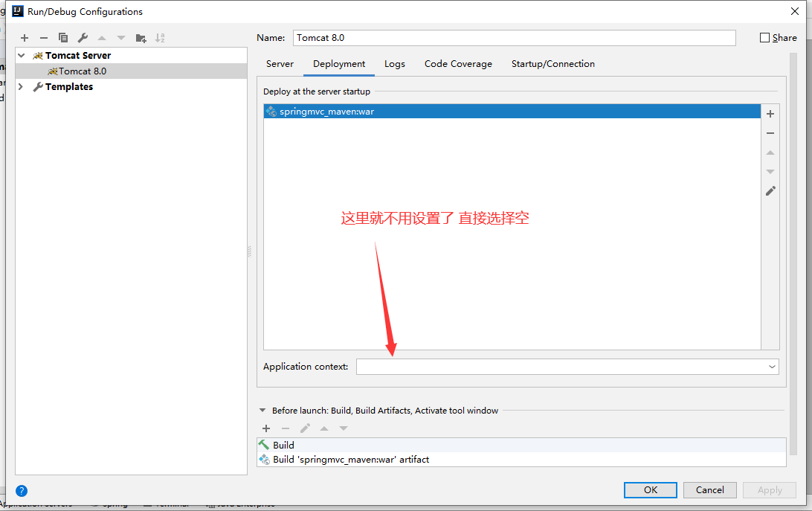Confirm with the OK button

coord(651,489)
